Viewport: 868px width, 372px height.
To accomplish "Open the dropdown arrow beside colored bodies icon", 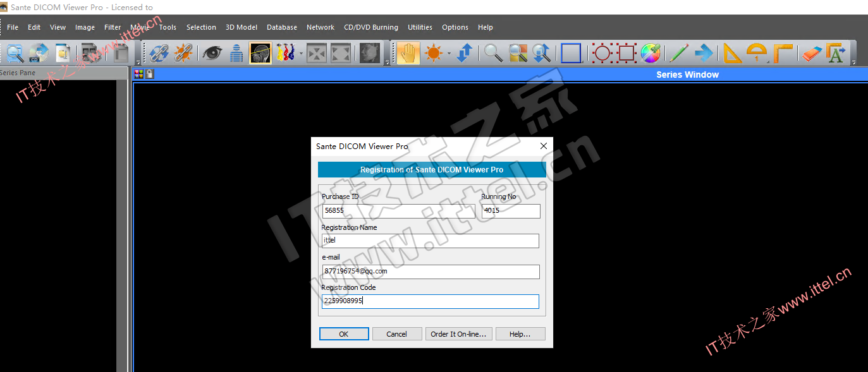I will tap(301, 53).
